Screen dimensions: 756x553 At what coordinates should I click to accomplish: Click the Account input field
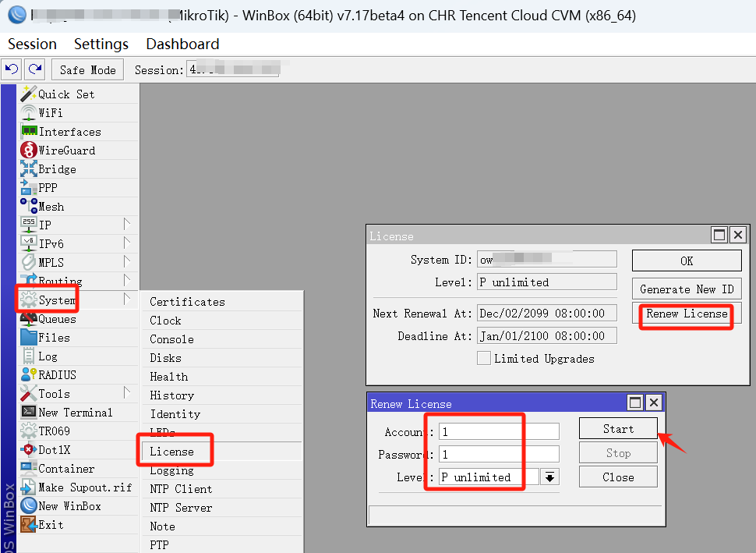499,432
